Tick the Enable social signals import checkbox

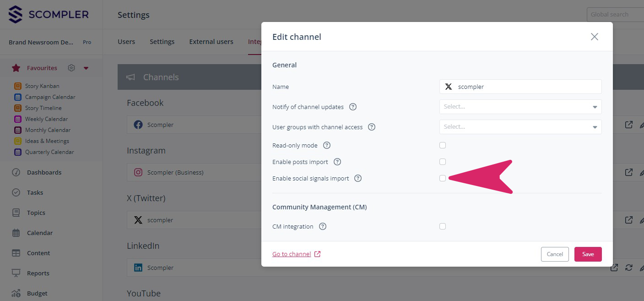pos(443,178)
